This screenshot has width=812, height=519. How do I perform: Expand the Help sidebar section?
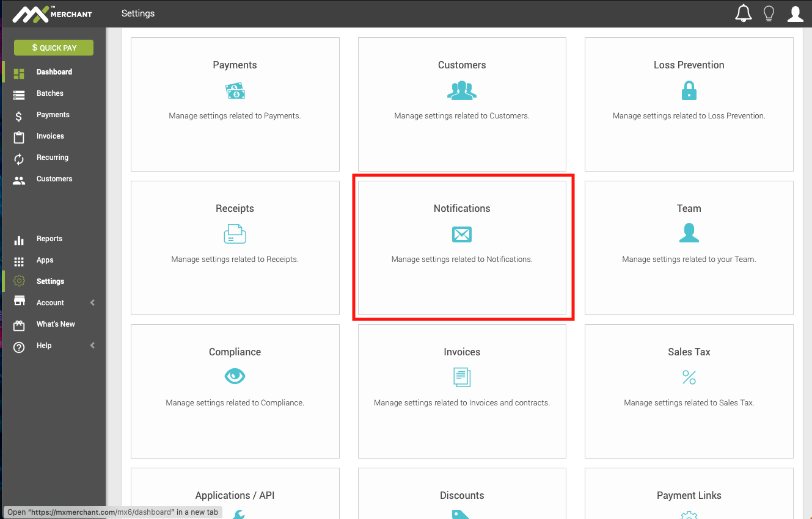[43, 345]
